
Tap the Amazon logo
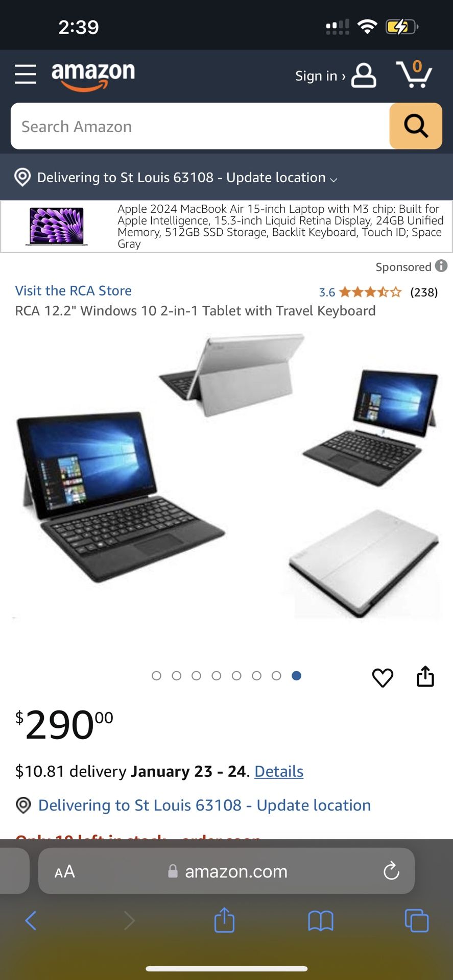[93, 76]
